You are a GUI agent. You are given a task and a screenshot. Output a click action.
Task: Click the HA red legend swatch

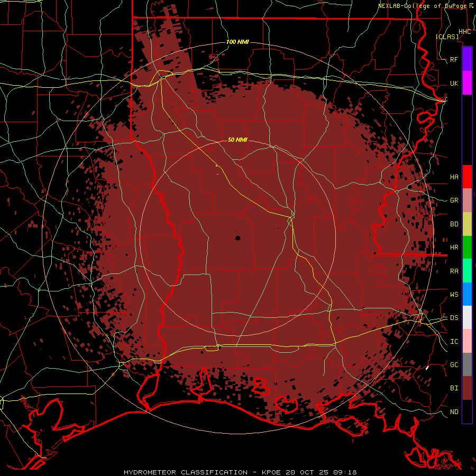click(467, 177)
